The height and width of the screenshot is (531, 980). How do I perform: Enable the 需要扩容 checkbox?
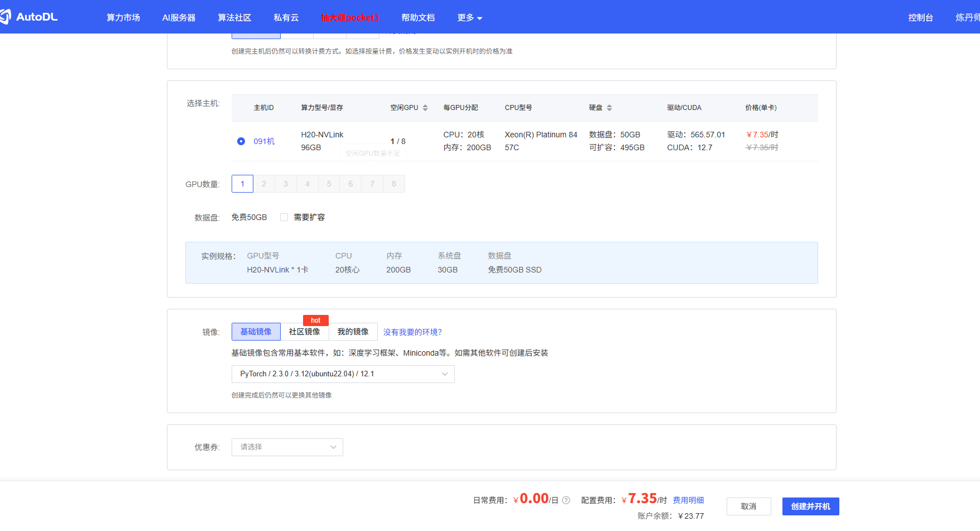click(x=284, y=217)
